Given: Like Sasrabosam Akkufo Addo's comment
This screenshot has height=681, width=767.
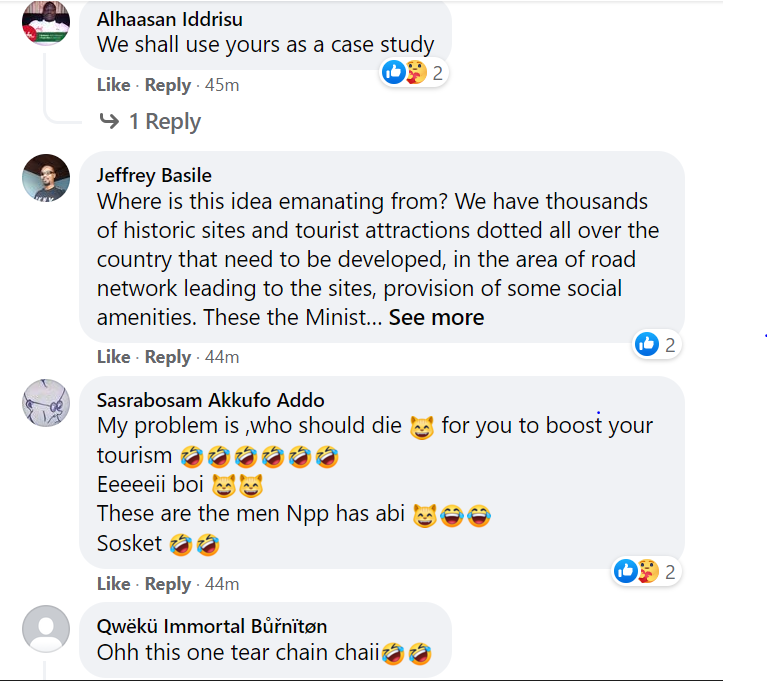Looking at the screenshot, I should point(113,584).
